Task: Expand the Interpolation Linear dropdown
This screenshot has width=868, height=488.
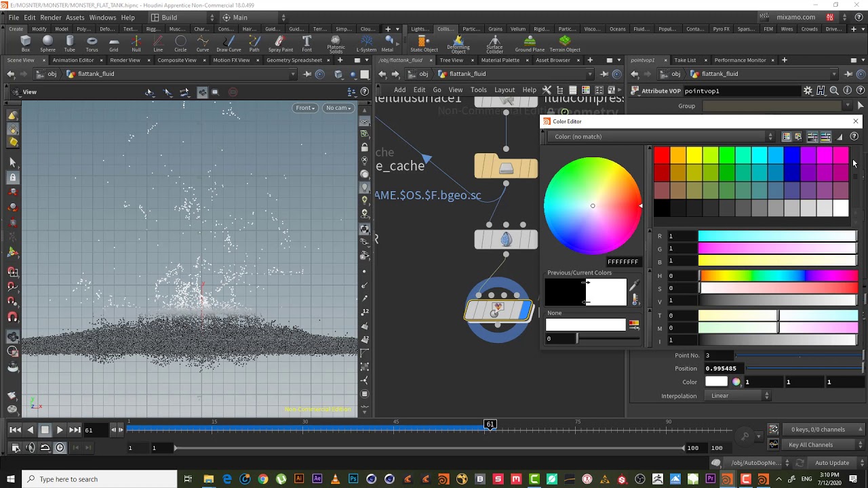Action: point(738,396)
